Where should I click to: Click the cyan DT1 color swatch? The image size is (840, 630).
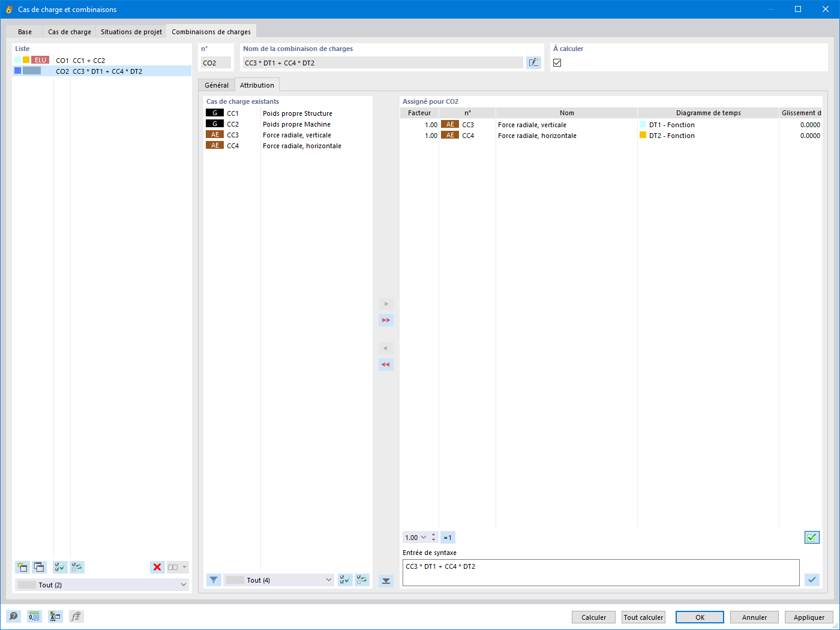643,124
